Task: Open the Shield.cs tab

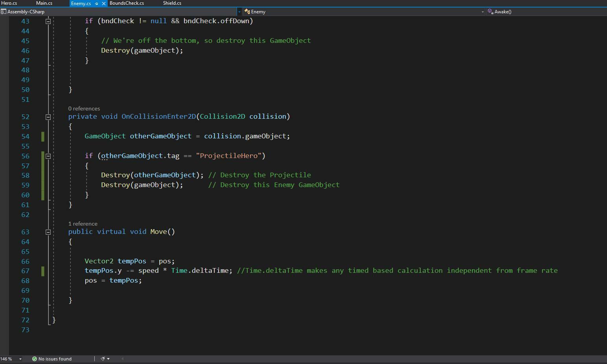Action: pos(172,3)
